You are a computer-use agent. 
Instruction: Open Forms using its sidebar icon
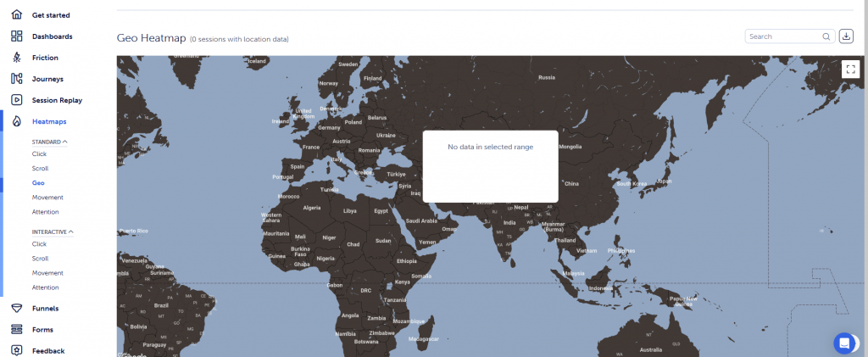click(x=16, y=330)
